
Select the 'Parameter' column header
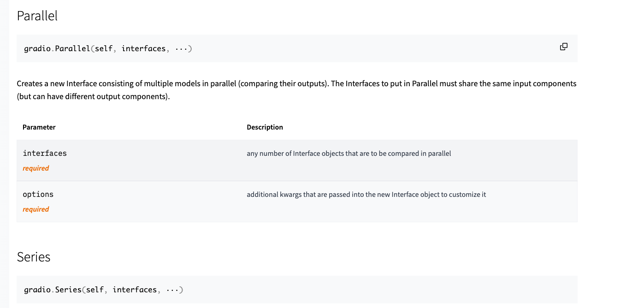[x=39, y=127]
